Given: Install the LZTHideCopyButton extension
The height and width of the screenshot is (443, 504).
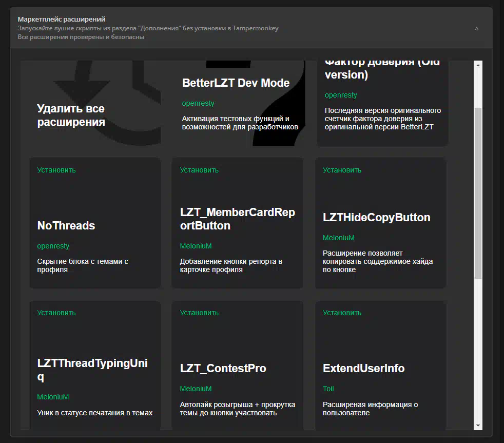Looking at the screenshot, I should pyautogui.click(x=342, y=170).
